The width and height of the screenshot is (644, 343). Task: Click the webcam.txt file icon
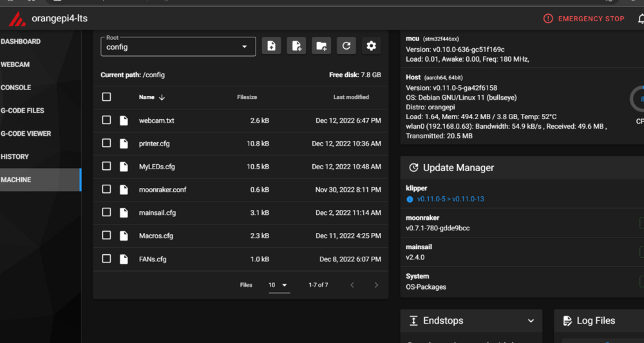(x=124, y=120)
